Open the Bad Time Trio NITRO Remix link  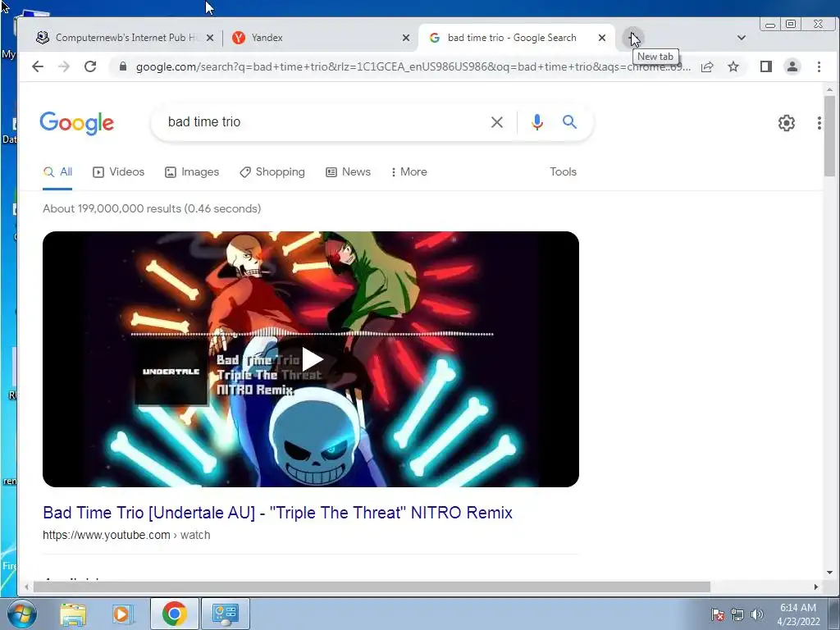277,513
